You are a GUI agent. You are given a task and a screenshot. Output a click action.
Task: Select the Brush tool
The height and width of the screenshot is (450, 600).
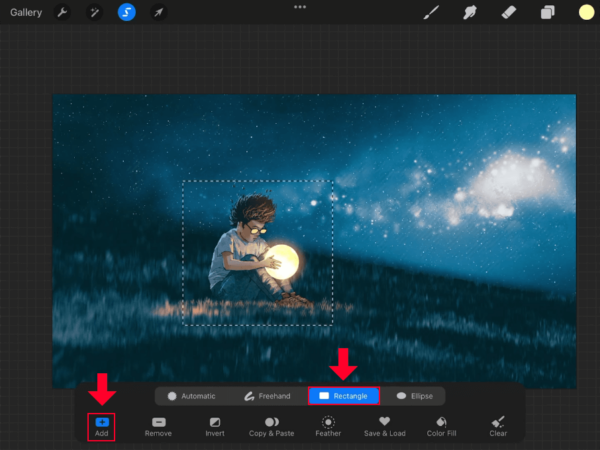coord(432,12)
